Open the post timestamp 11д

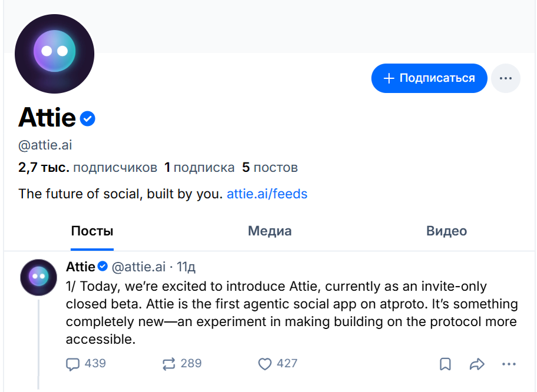pyautogui.click(x=187, y=267)
